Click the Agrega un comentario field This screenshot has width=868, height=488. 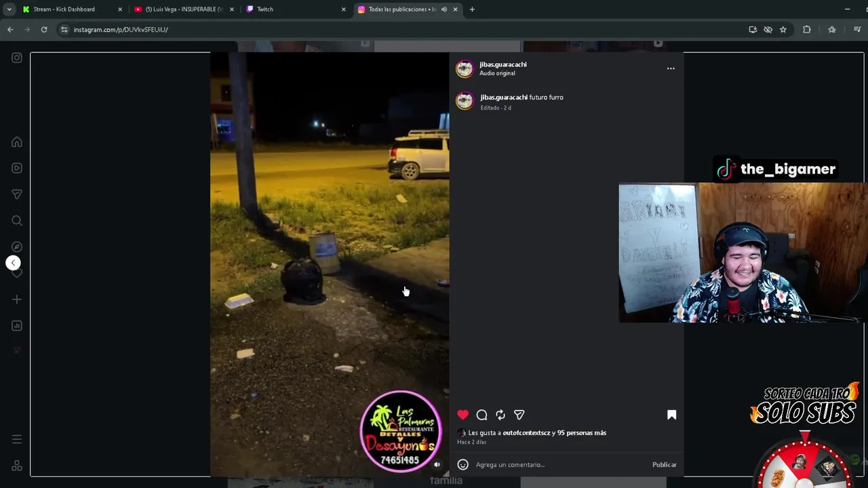coord(559,464)
